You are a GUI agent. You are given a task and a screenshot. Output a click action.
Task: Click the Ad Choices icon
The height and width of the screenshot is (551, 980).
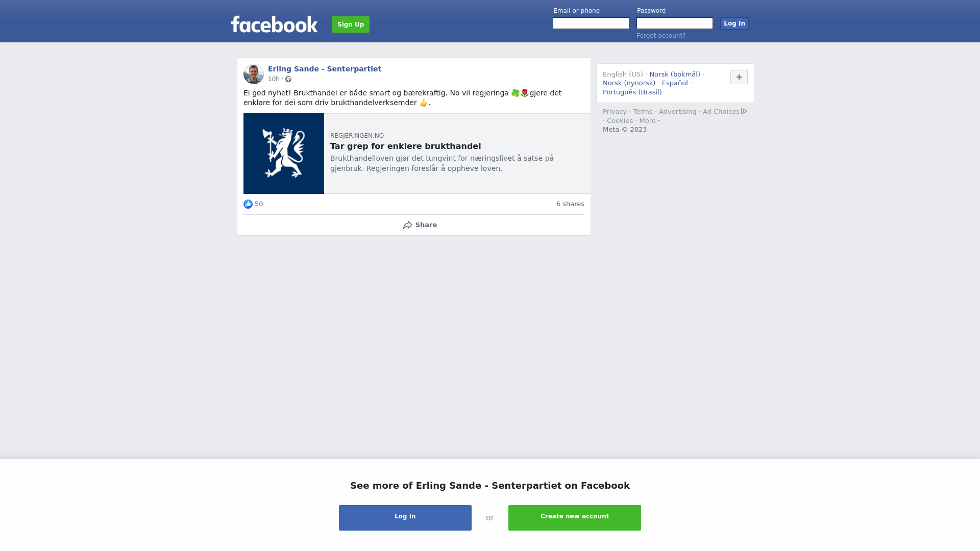[744, 111]
